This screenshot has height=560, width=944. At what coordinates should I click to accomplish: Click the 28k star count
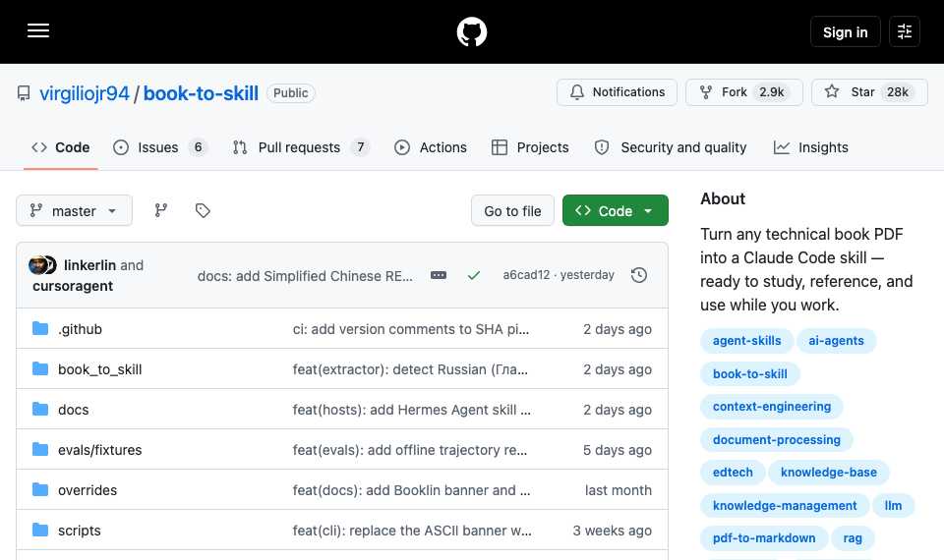(898, 92)
